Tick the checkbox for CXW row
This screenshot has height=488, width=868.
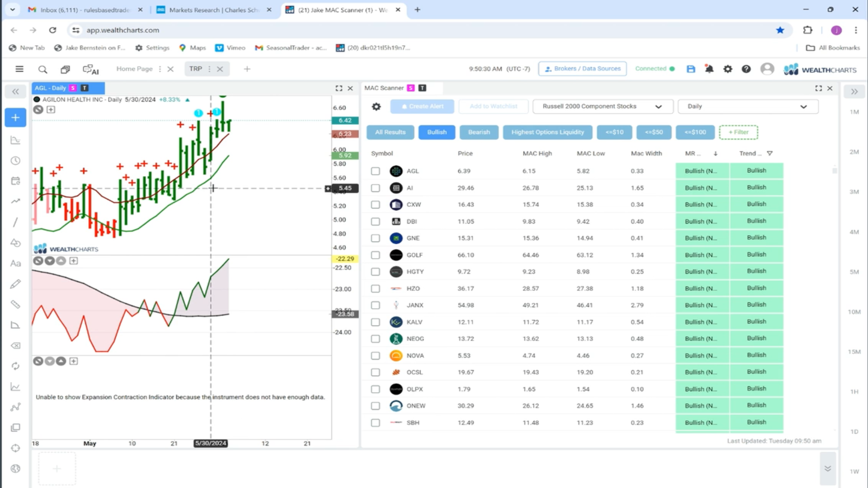click(x=375, y=205)
